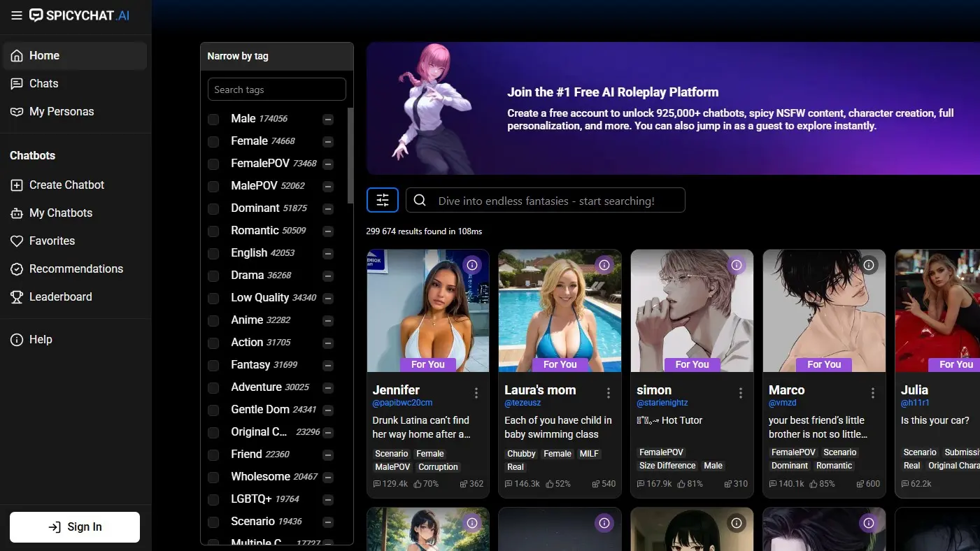Tick the MalePOV tag checkbox
The image size is (980, 551).
[213, 187]
